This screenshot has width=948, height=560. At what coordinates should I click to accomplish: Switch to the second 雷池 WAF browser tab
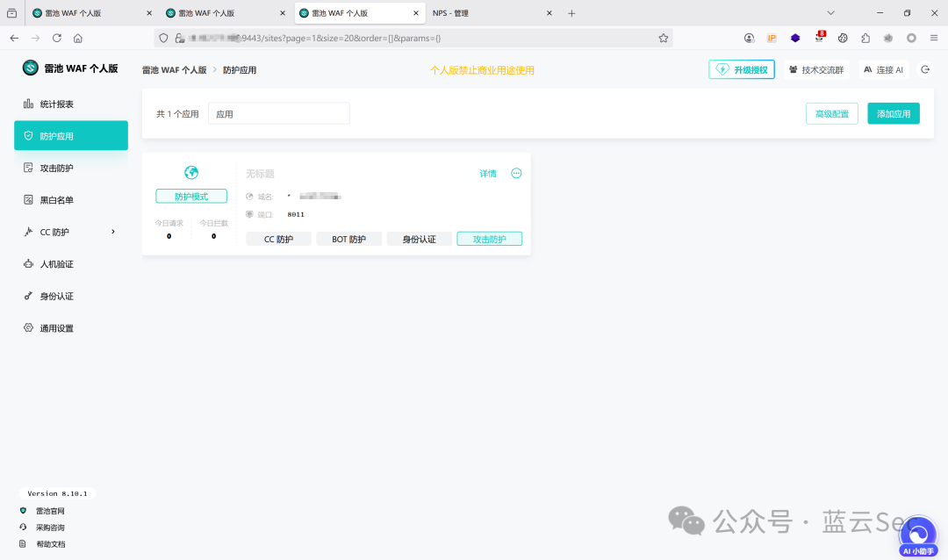click(x=224, y=12)
